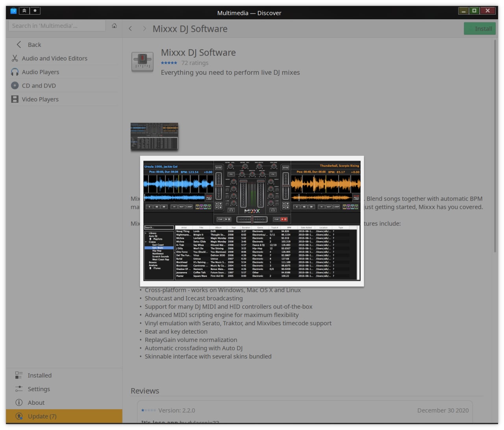Click the Mixxx application icon
The image size is (504, 430).
click(142, 62)
